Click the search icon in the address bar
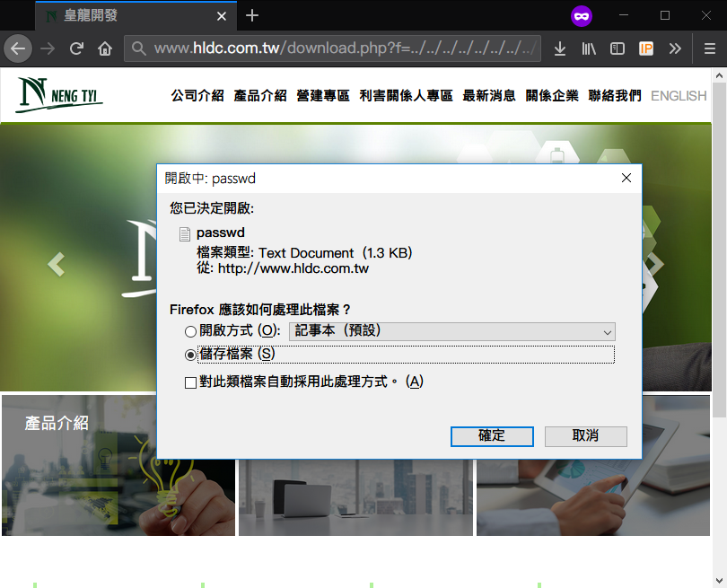 [x=138, y=48]
